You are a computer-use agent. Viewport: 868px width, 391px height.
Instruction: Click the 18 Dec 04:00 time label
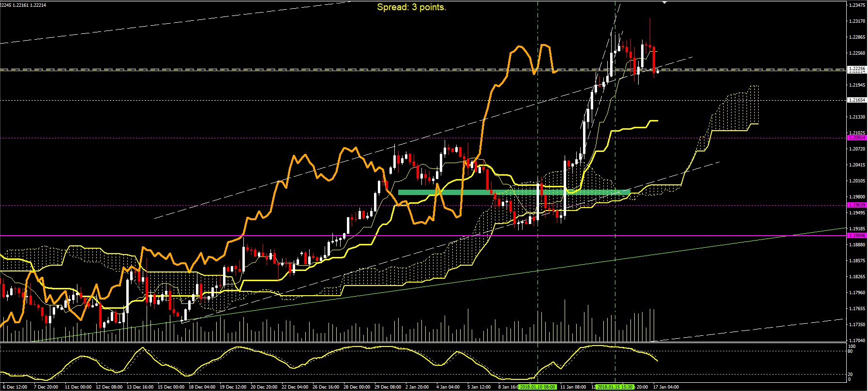[202, 387]
